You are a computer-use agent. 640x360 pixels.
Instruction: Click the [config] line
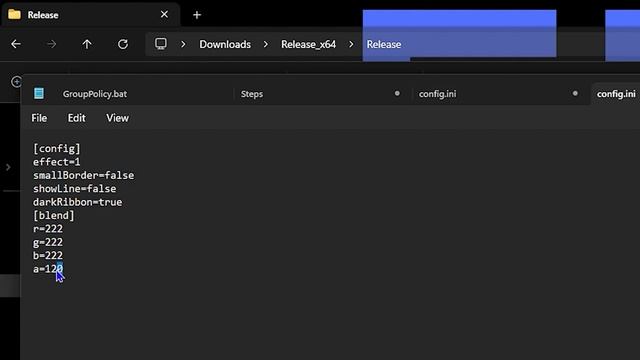tap(57, 149)
